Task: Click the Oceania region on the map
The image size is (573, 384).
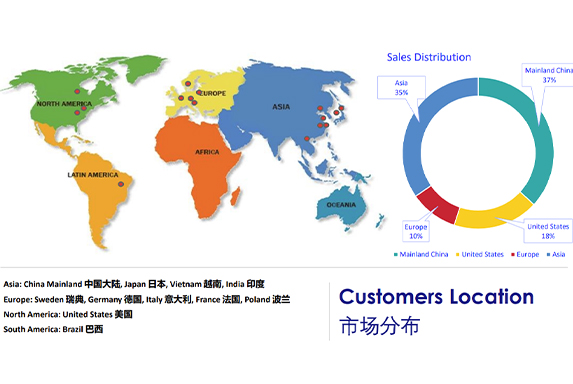Action: (x=341, y=205)
